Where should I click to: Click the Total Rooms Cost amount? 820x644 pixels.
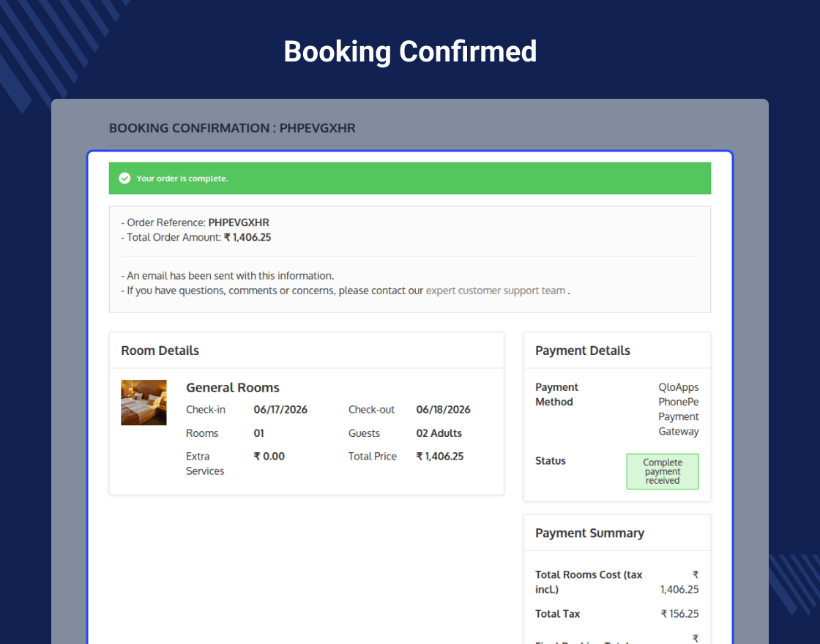pyautogui.click(x=679, y=583)
